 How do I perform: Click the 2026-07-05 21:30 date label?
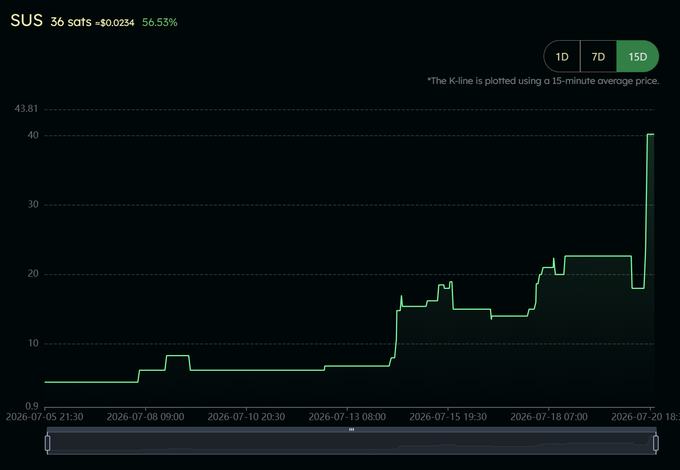click(x=44, y=417)
